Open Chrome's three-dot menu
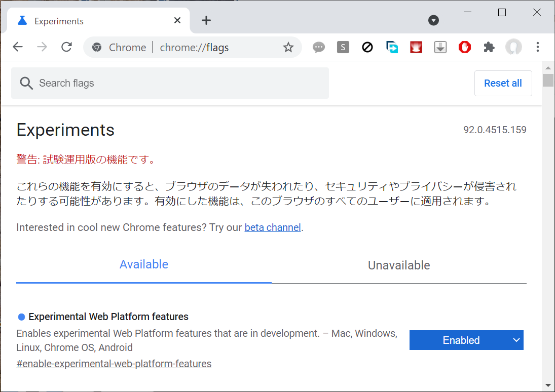Viewport: 555px width, 392px height. point(538,47)
